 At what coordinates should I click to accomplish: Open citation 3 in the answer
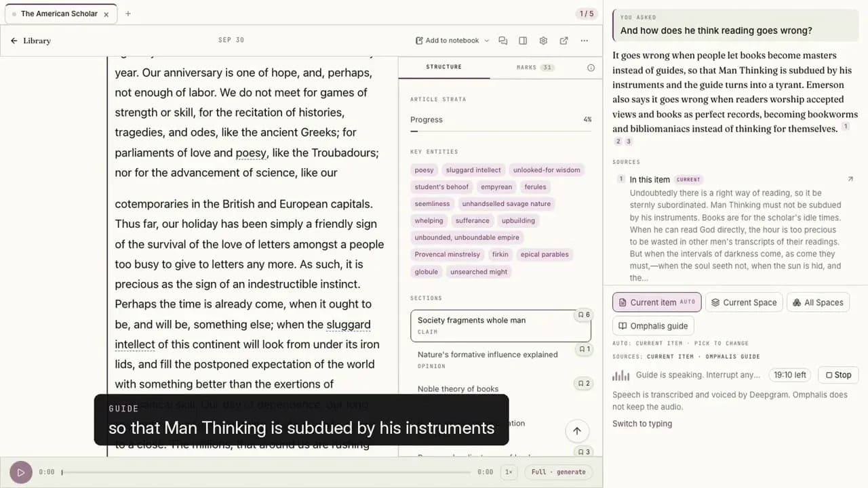pyautogui.click(x=629, y=141)
